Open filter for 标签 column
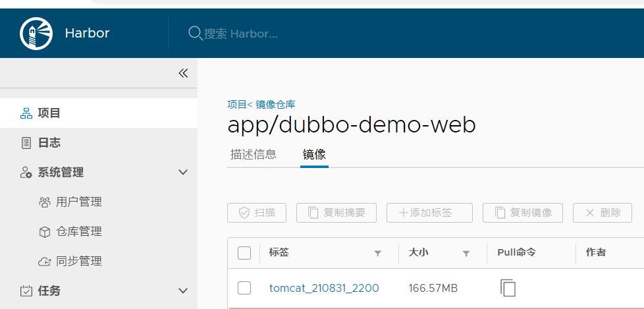This screenshot has height=309, width=644. (x=378, y=254)
